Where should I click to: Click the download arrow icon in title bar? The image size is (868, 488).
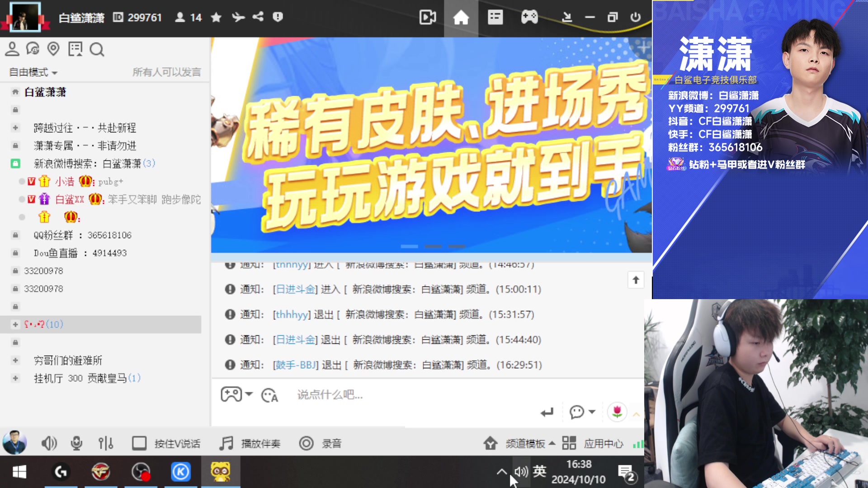tap(566, 18)
